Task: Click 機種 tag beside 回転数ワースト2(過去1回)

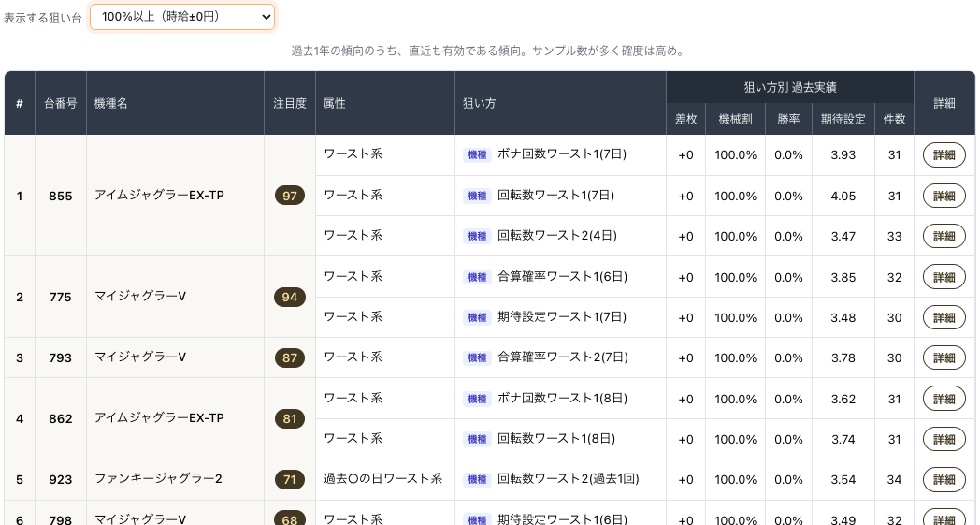Action: (x=477, y=479)
